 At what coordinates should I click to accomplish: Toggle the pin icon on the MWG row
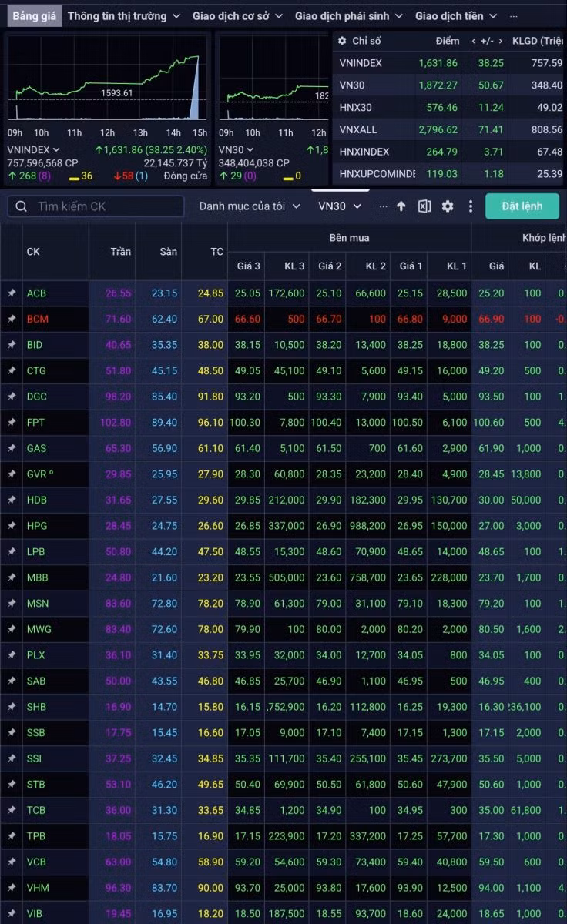pyautogui.click(x=12, y=629)
